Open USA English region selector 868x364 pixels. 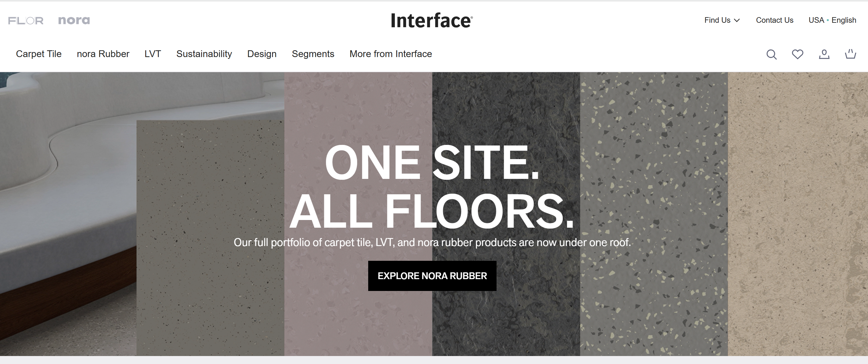coord(832,20)
